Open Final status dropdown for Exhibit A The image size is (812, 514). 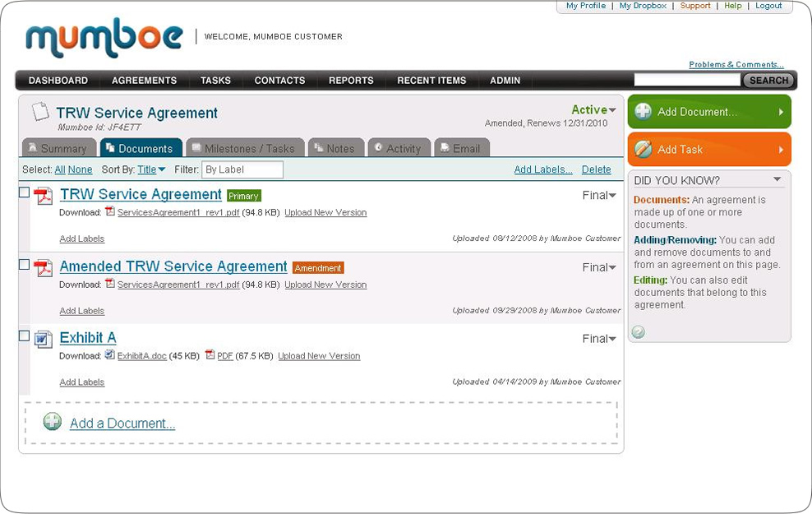coord(599,339)
